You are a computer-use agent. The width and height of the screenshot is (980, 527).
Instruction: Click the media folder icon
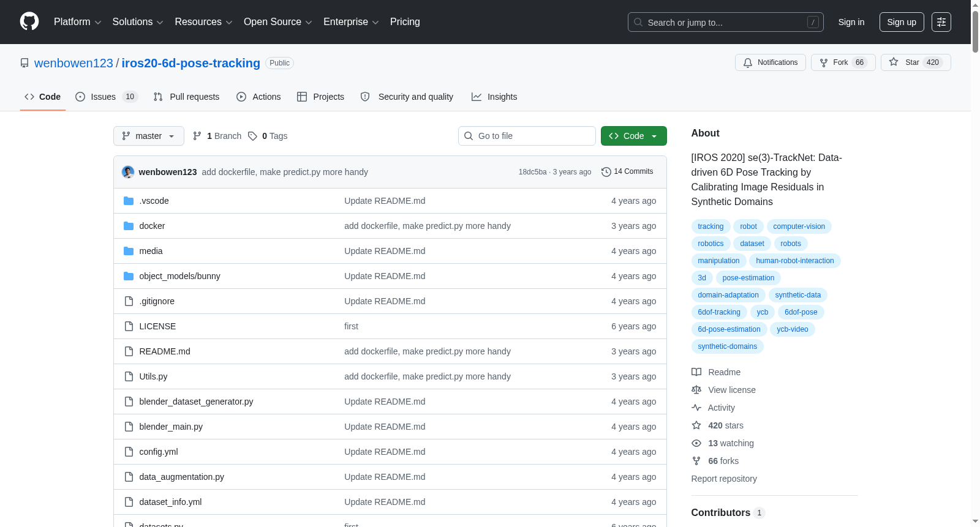point(129,251)
